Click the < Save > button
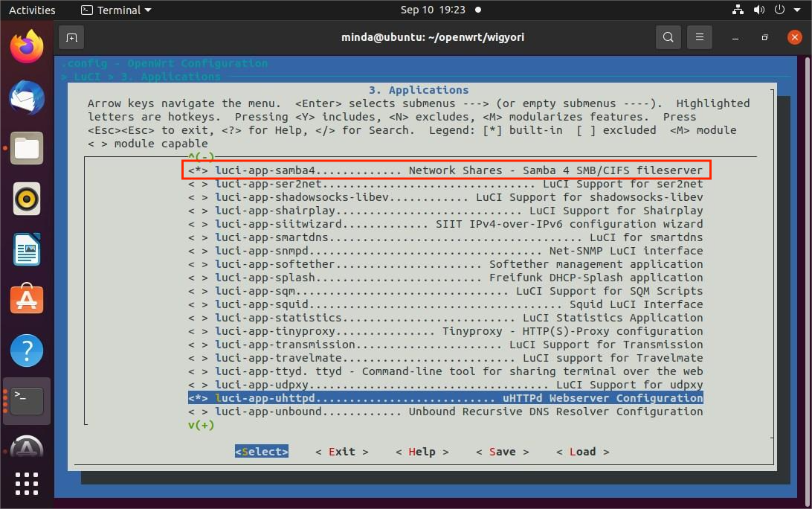Viewport: 812px width, 509px height. coord(503,452)
